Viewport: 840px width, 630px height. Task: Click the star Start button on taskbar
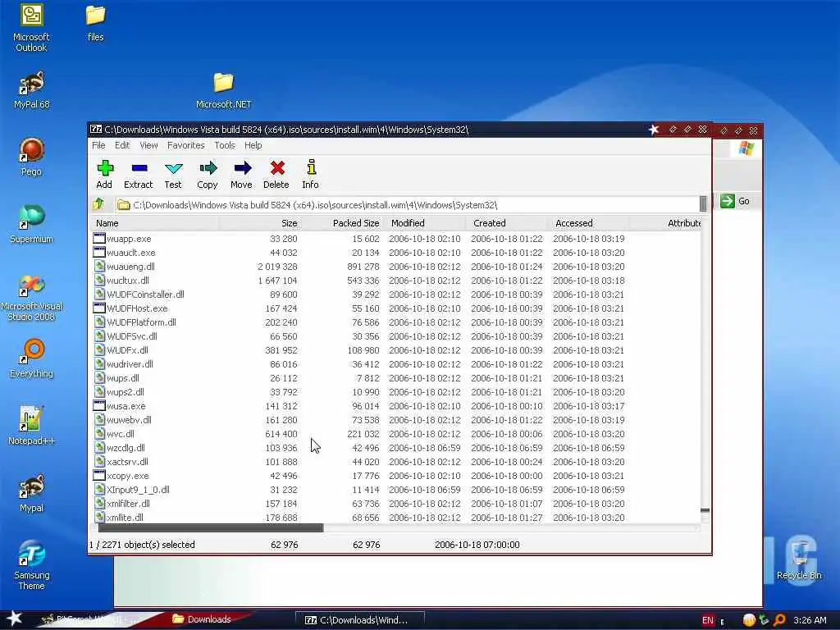14,619
